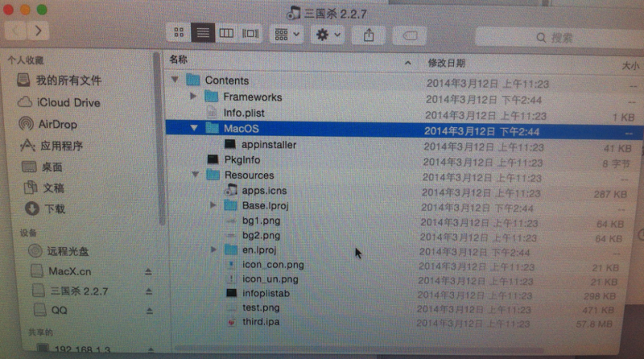The image size is (644, 359).
Task: Click the Edit Tags toolbar button
Action: [x=410, y=36]
